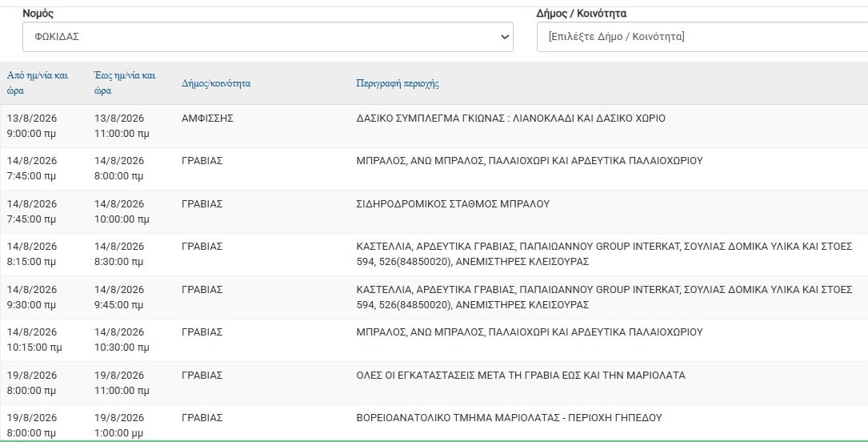Select start time '14/8/2026 9:30:00 πμ'
The height and width of the screenshot is (442, 868).
pos(31,297)
